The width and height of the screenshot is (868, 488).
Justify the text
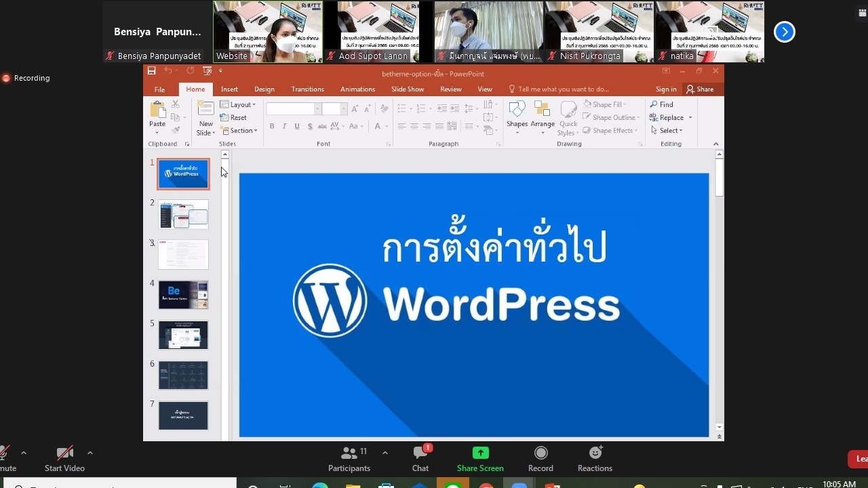(439, 126)
